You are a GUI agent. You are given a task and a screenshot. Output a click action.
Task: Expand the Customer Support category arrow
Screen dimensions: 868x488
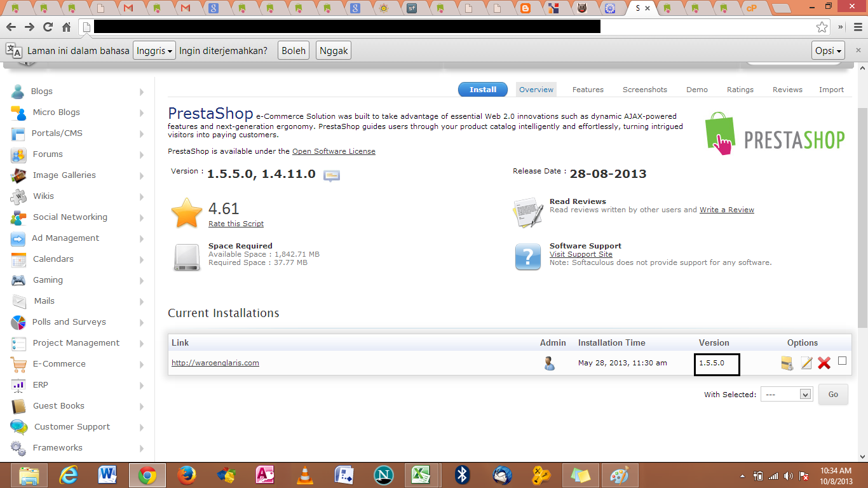click(142, 427)
